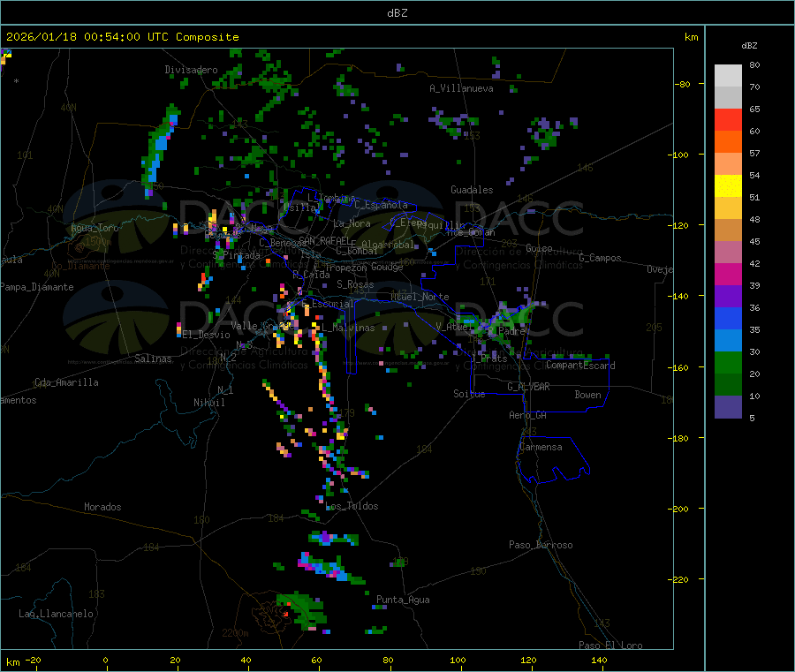Screen dimensions: 795x672
Task: Click the El_Desvio location label
Action: [x=207, y=335]
